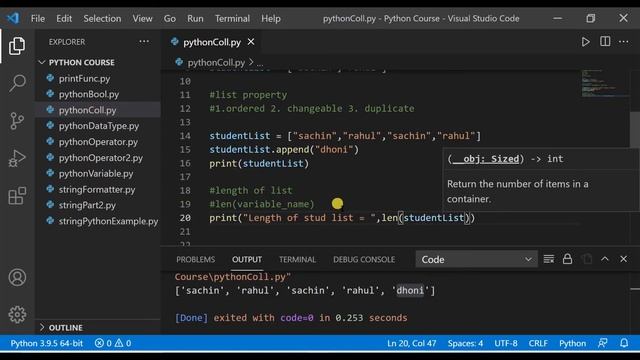Open the Selection menu
The image size is (640, 360).
click(x=102, y=18)
